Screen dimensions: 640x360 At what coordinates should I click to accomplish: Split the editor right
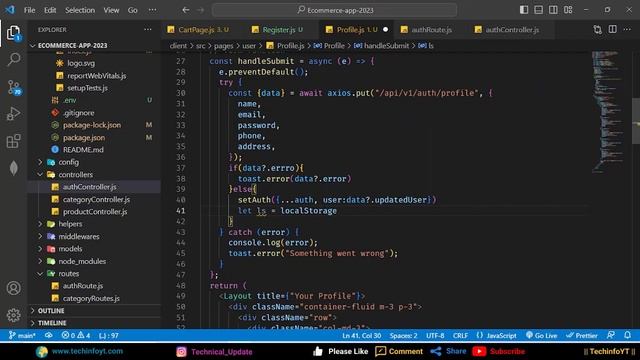tap(613, 29)
